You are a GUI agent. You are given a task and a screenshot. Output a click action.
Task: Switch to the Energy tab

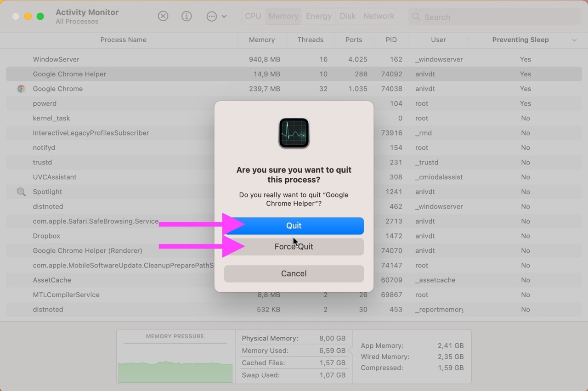(319, 16)
